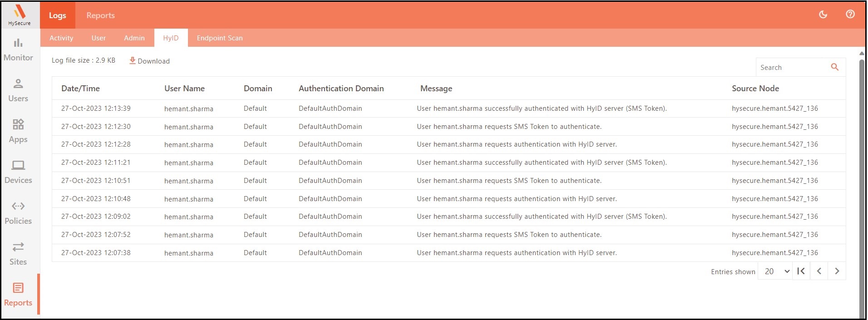Select the 27-Oct-2023 12:10:48 timestamp
Viewport: 868px width, 320px height.
(96, 199)
